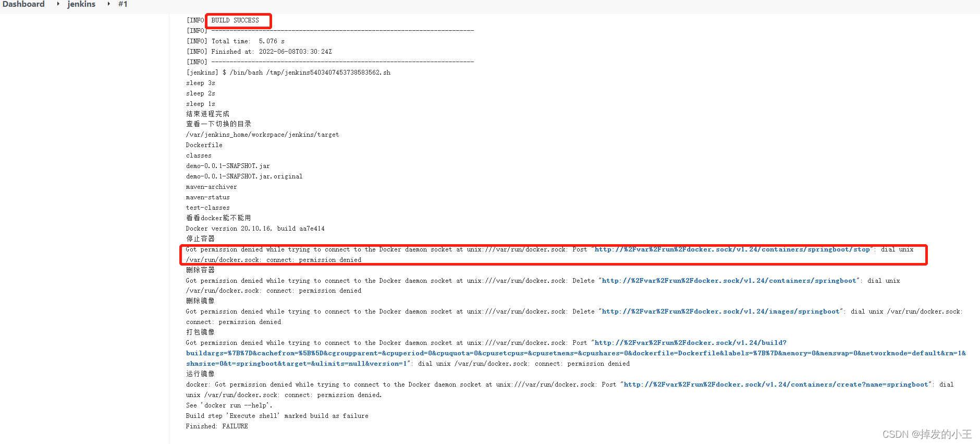980x444 pixels.
Task: Click the '结束进程完成' log line
Action: (x=207, y=114)
